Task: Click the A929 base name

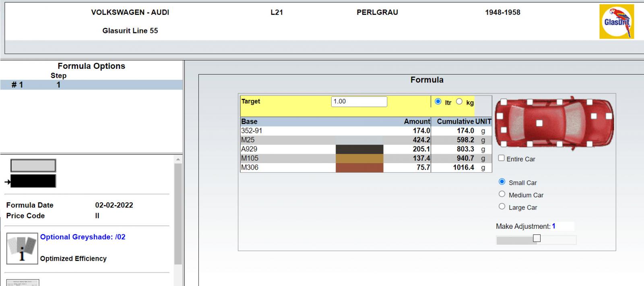Action: tap(249, 149)
